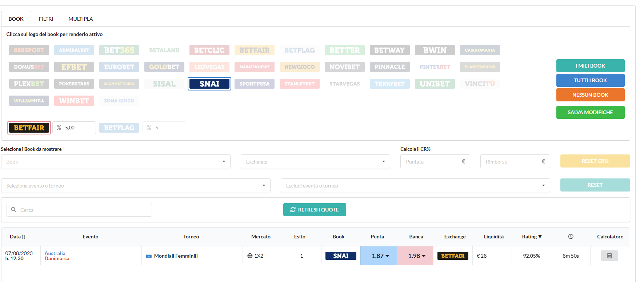Activate the BETTER book logo

click(345, 50)
